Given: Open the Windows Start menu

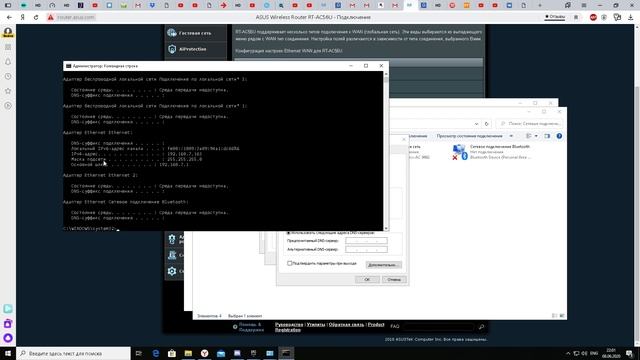Looking at the screenshot, I should click(x=8, y=353).
